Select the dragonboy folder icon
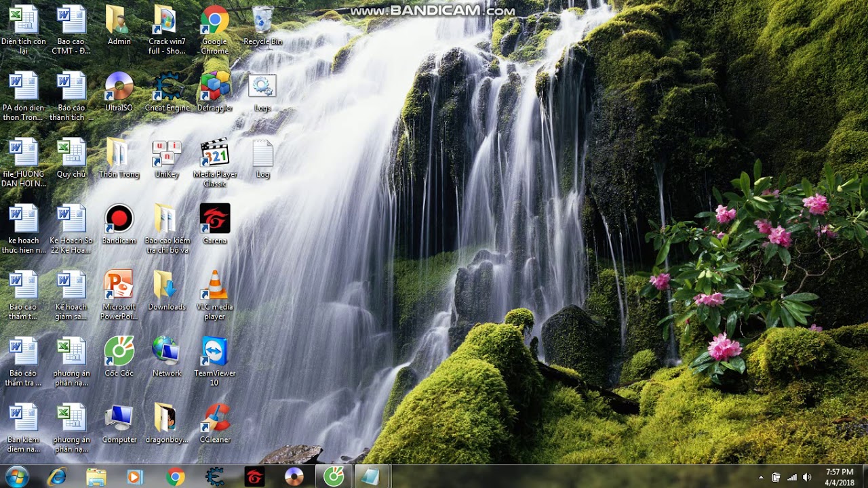 click(167, 424)
